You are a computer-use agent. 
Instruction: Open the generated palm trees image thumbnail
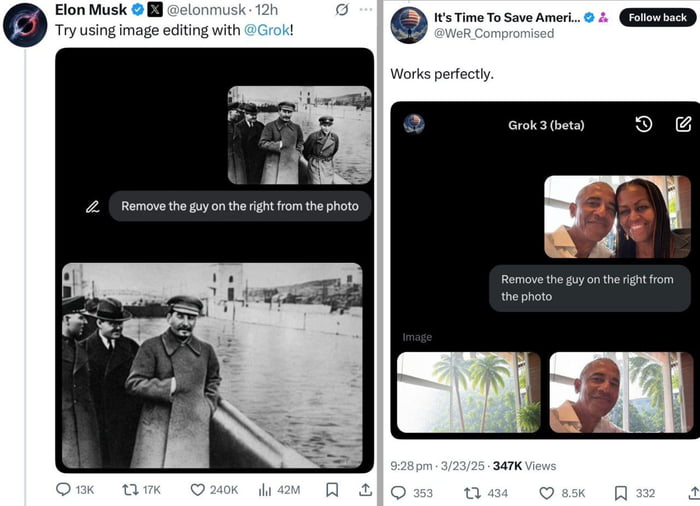(x=468, y=392)
